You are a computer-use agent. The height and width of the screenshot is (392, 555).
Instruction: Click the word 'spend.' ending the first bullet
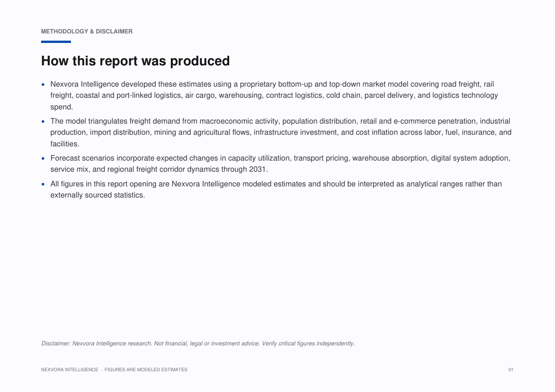coord(62,107)
